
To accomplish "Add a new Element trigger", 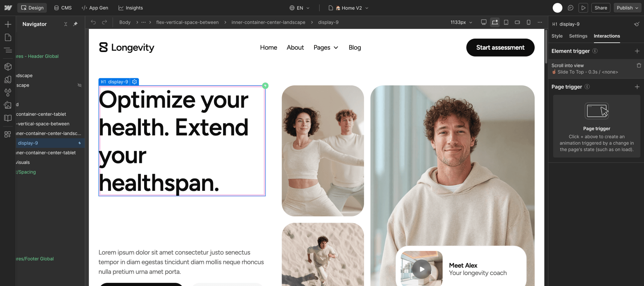I will tap(637, 51).
